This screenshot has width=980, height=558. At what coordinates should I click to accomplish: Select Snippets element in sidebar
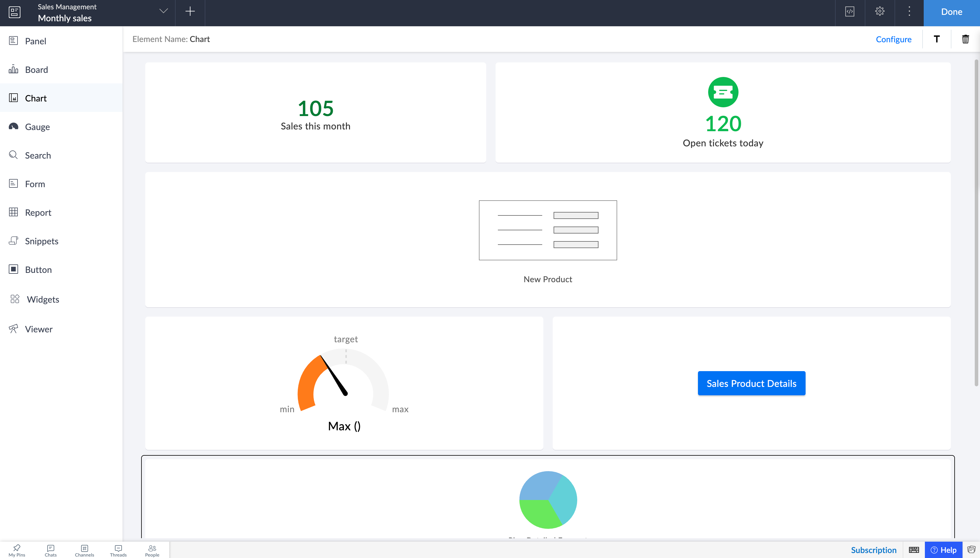click(x=41, y=241)
